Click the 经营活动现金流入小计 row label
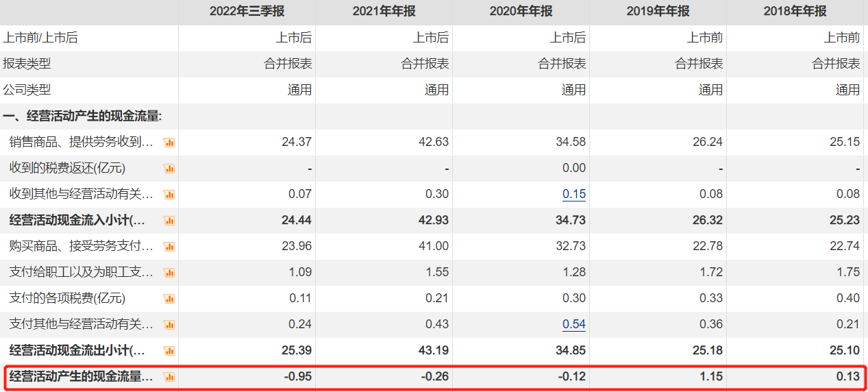 coord(77,220)
